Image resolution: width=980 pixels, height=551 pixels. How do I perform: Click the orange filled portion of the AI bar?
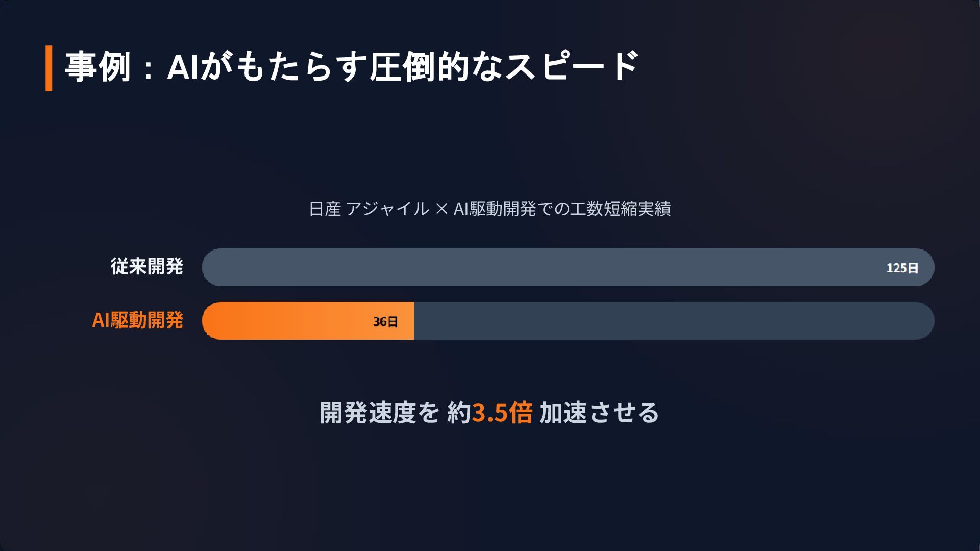(x=308, y=320)
